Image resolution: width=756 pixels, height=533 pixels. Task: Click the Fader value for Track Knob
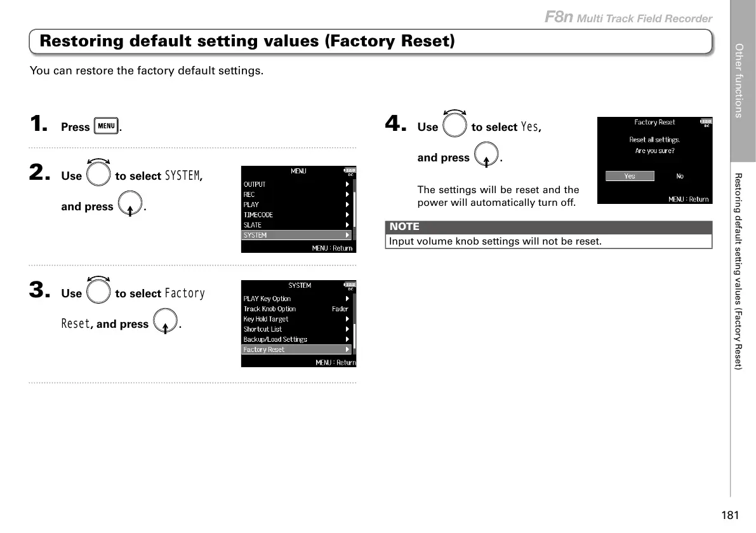(340, 309)
